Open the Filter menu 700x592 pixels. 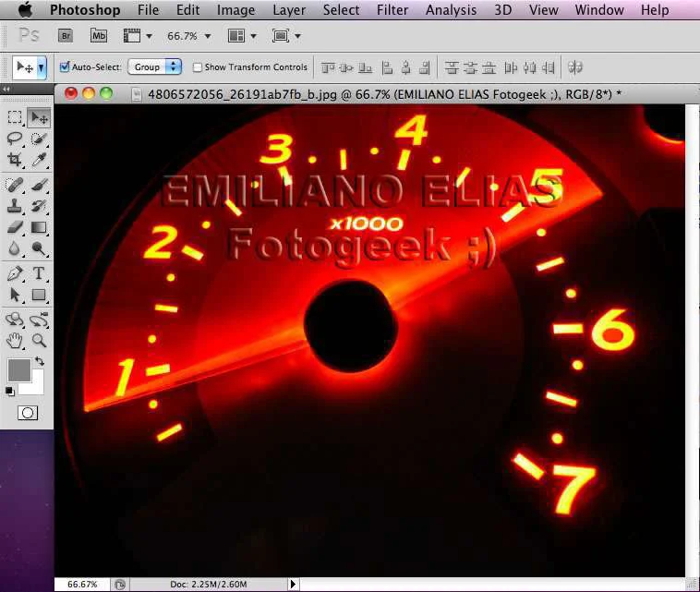pyautogui.click(x=392, y=10)
